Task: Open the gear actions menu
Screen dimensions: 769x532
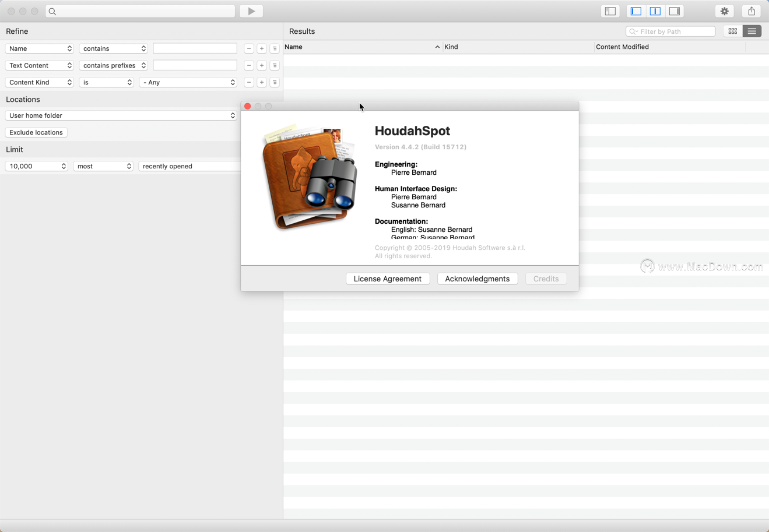Action: [725, 11]
